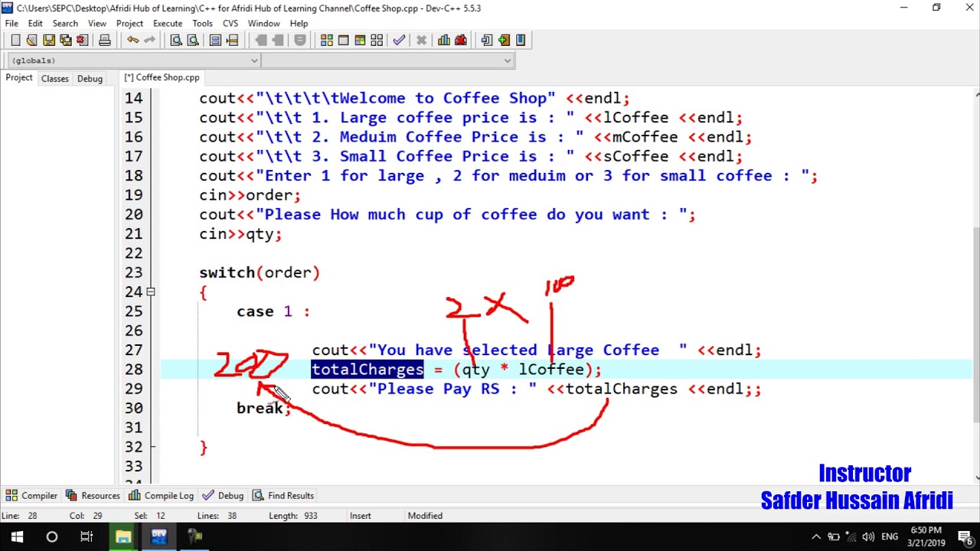Click the New file toolbar icon

pos(15,40)
